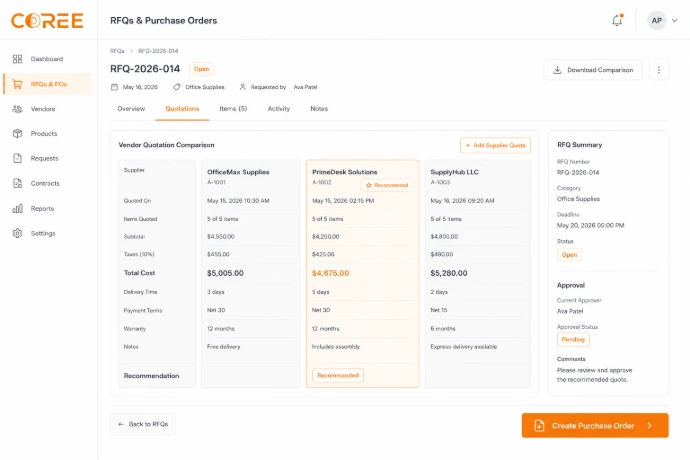
Task: Click the Recommended button at bottom of PrimeDesk column
Action: 338,375
